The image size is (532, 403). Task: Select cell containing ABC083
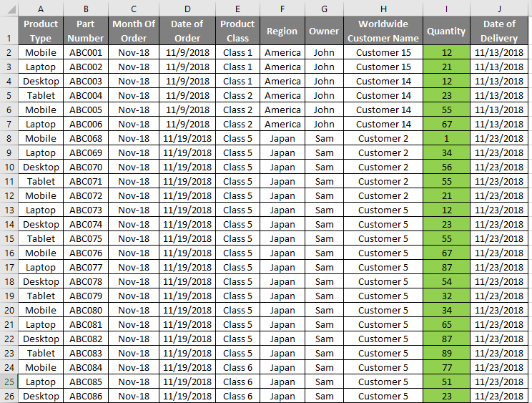[86, 353]
